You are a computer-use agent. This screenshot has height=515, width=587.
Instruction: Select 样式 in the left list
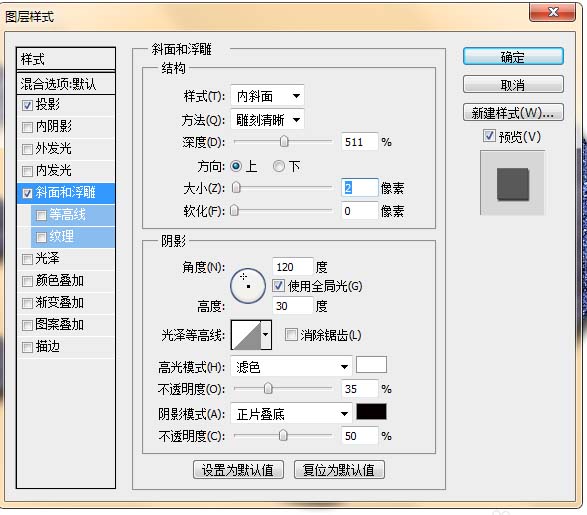click(x=66, y=59)
